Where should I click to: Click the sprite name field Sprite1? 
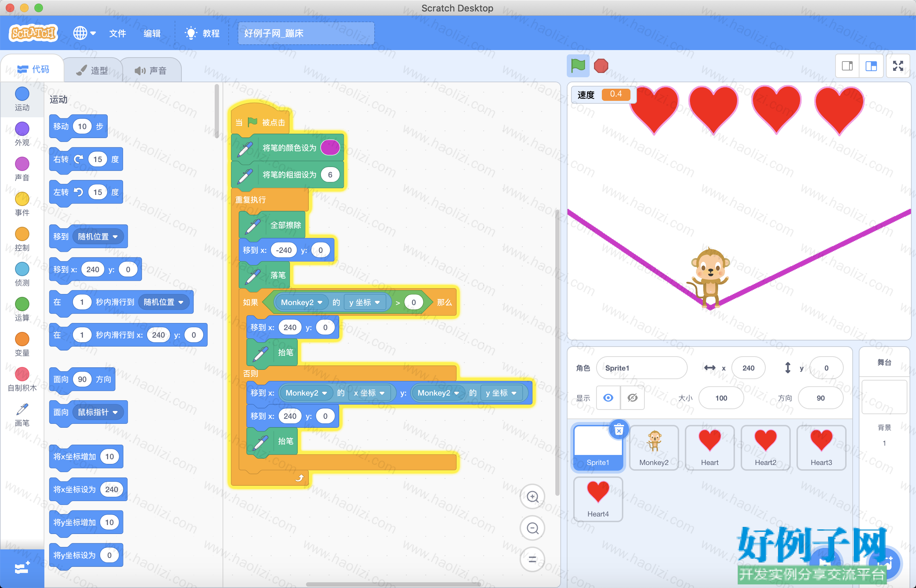tap(642, 368)
